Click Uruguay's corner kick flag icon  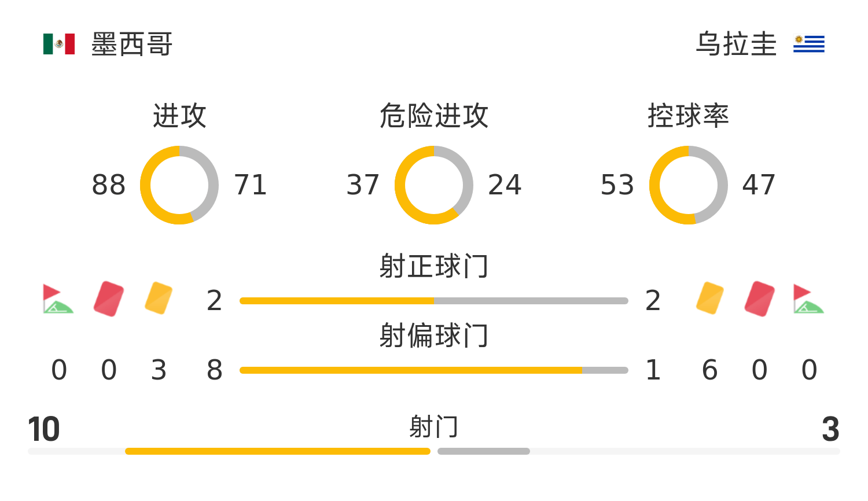coord(808,299)
